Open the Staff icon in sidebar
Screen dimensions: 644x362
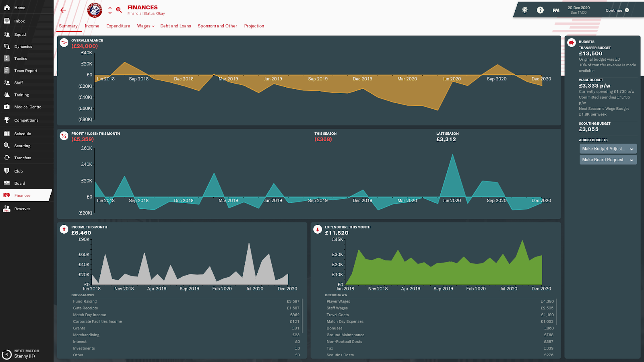tap(7, 82)
